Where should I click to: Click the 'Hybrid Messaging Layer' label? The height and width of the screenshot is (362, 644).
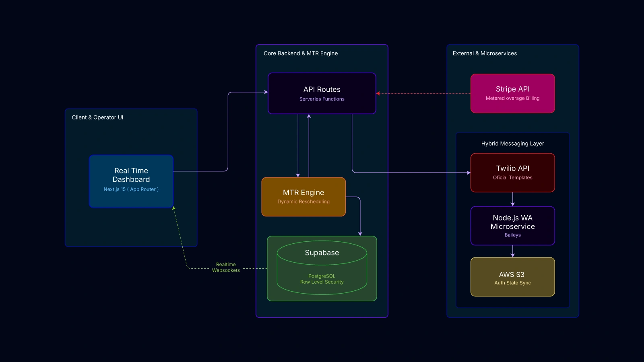click(x=513, y=144)
